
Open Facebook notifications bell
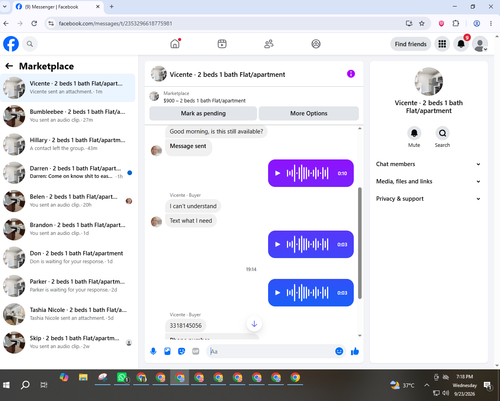461,44
